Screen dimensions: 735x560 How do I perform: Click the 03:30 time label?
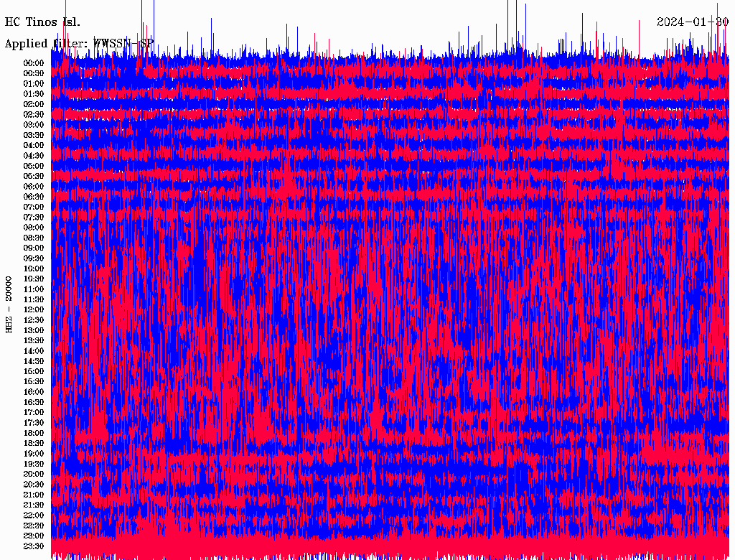[x=34, y=135]
